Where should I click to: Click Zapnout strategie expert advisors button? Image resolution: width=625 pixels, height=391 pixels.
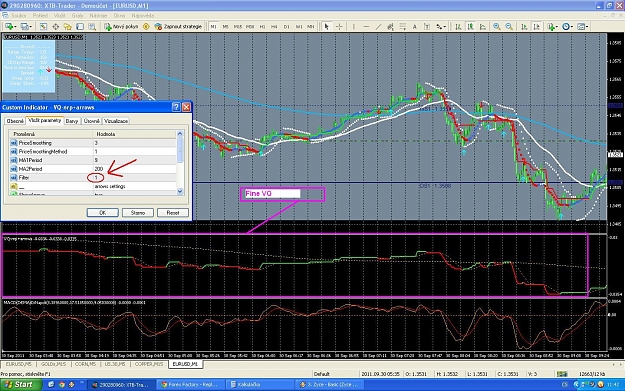coord(178,27)
